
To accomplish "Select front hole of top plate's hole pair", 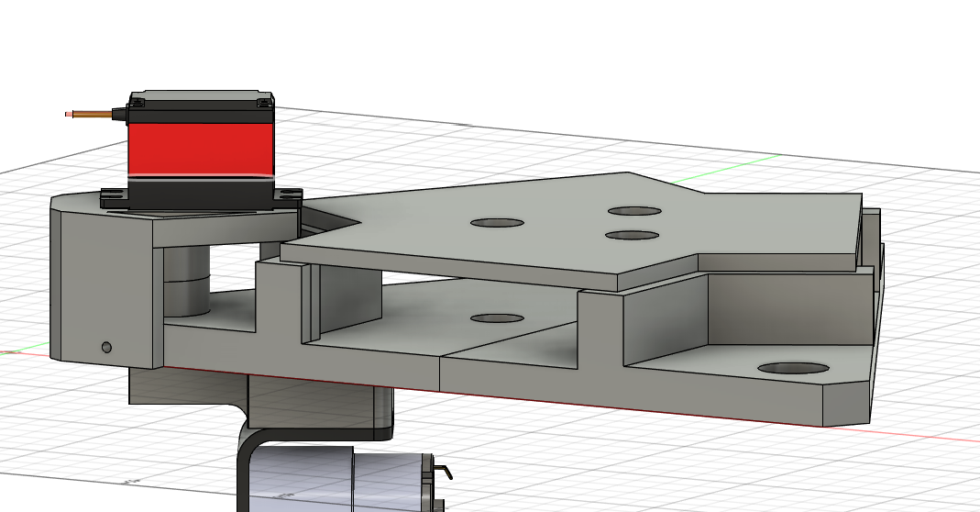I will (633, 236).
